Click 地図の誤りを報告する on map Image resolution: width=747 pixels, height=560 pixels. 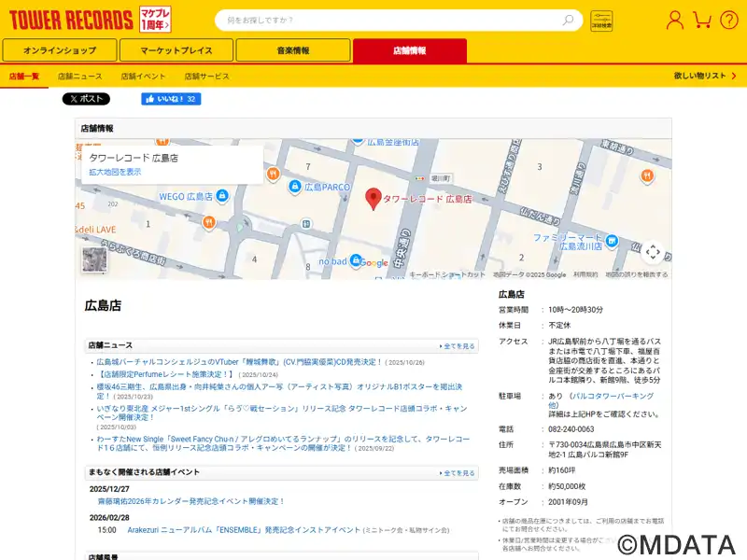(637, 274)
